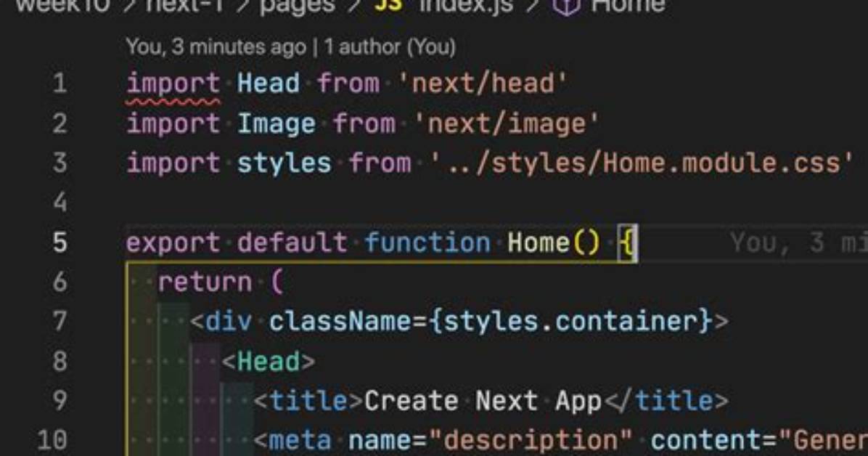Image resolution: width=868 pixels, height=456 pixels.
Task: Click the 'Head' identifier on line 1
Action: [269, 84]
